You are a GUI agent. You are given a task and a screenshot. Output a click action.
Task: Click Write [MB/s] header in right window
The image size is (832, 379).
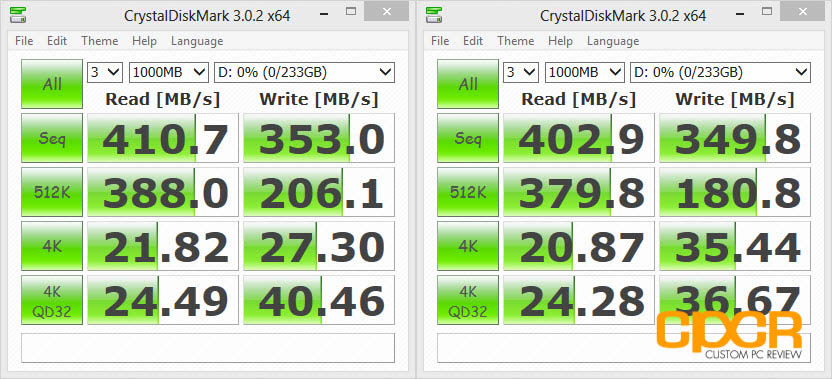click(734, 99)
